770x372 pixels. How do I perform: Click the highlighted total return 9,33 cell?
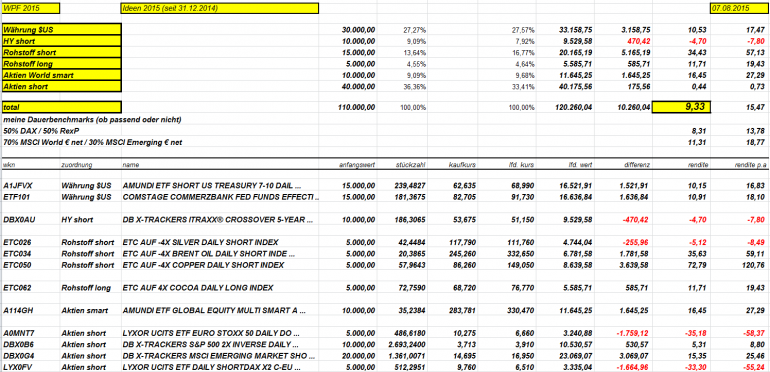pos(681,107)
